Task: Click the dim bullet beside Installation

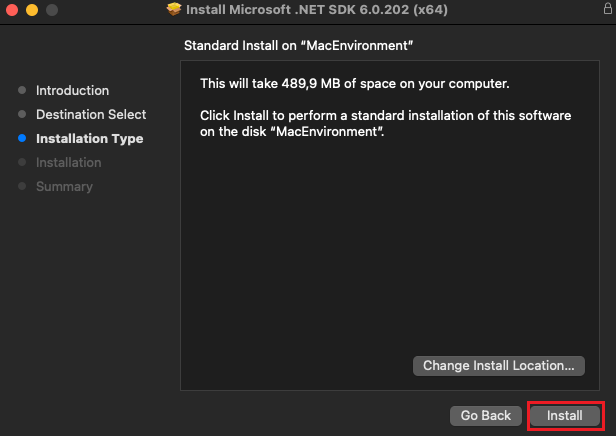Action: coord(22,162)
